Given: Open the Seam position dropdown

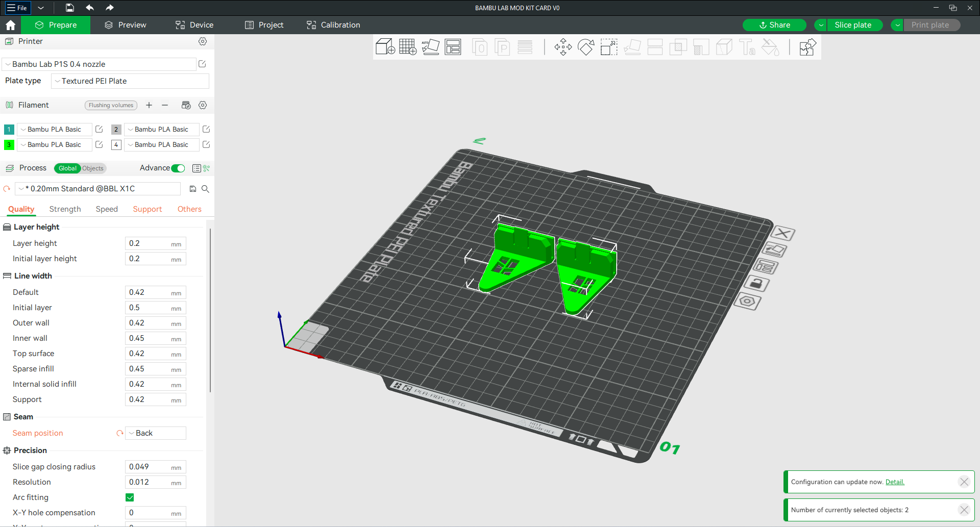Looking at the screenshot, I should click(x=156, y=433).
